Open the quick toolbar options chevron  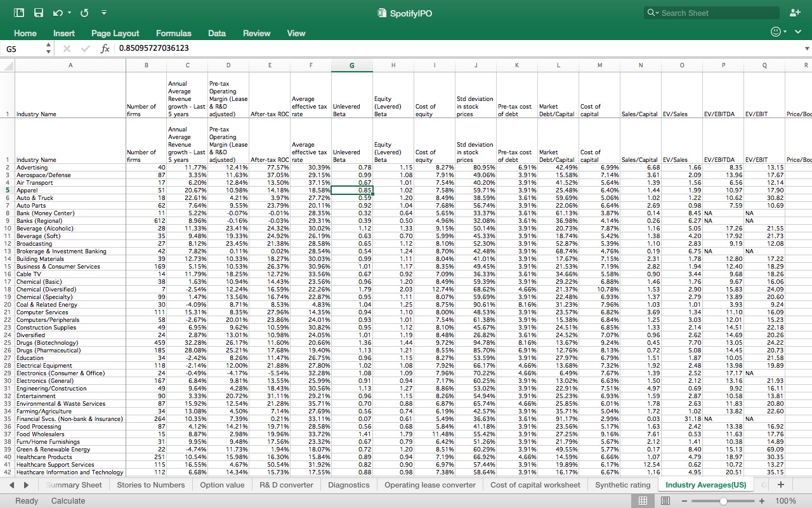tap(103, 12)
